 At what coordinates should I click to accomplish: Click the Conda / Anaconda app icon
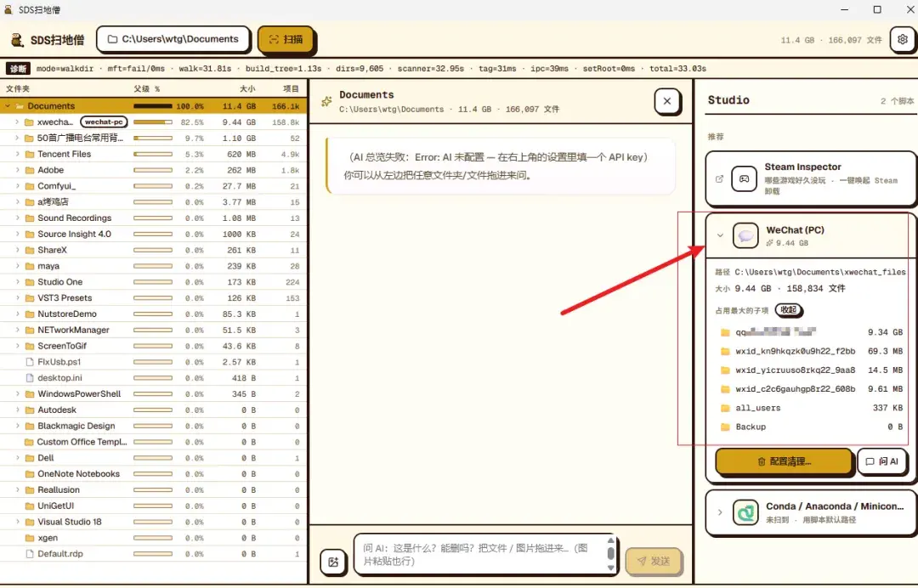tap(746, 513)
